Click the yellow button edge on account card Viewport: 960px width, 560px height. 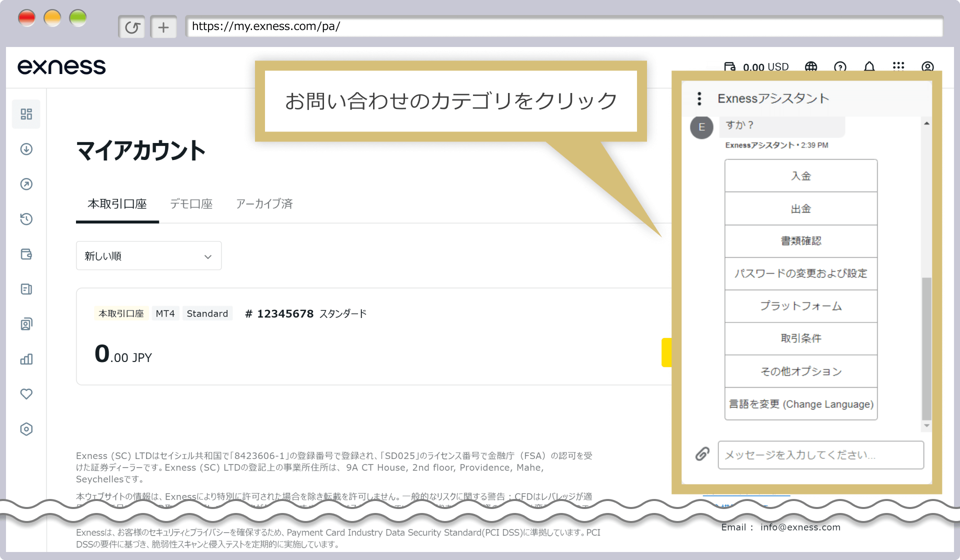(x=666, y=352)
